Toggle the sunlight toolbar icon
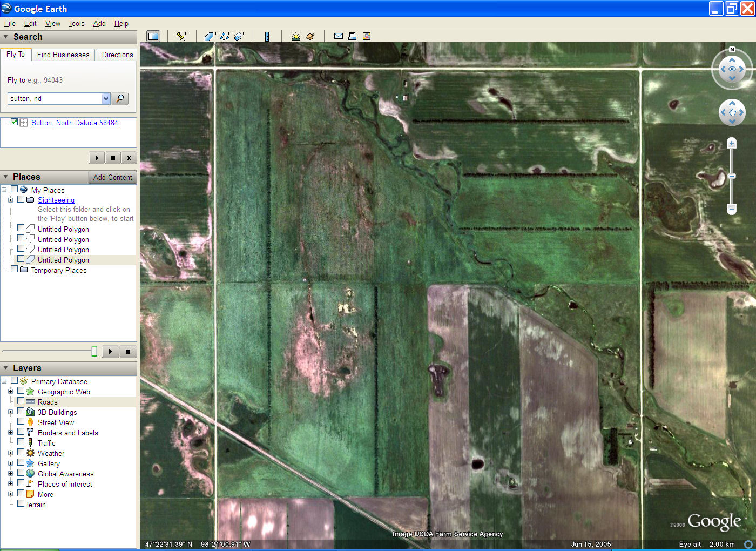The image size is (756, 551). point(295,36)
